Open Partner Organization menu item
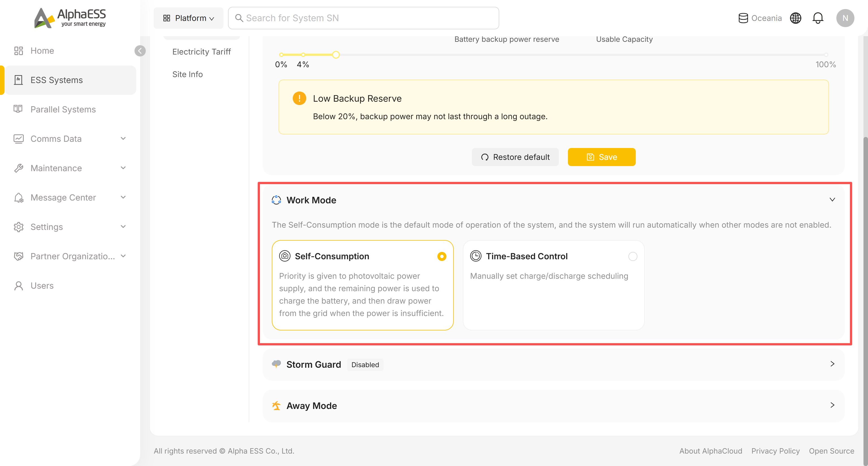This screenshot has height=466, width=868. pyautogui.click(x=70, y=256)
